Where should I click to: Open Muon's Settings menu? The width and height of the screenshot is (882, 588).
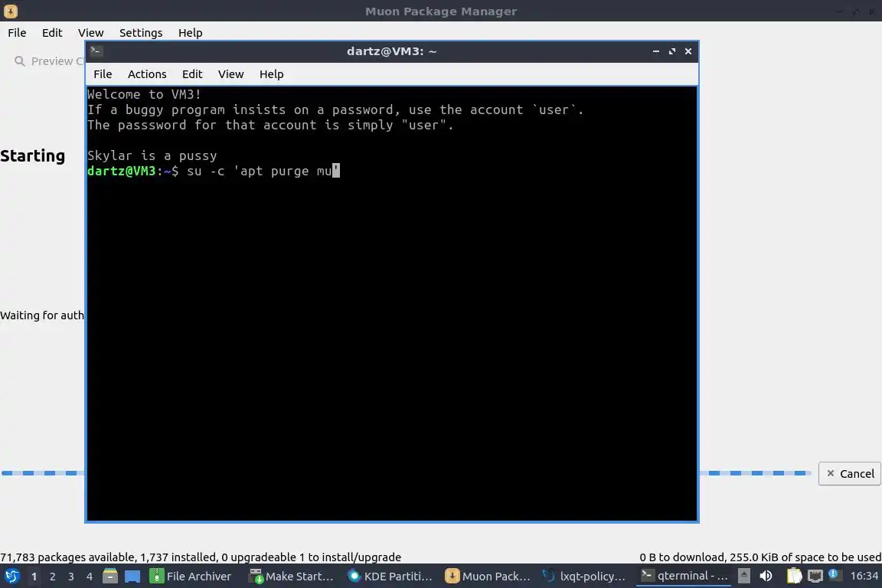pos(141,33)
